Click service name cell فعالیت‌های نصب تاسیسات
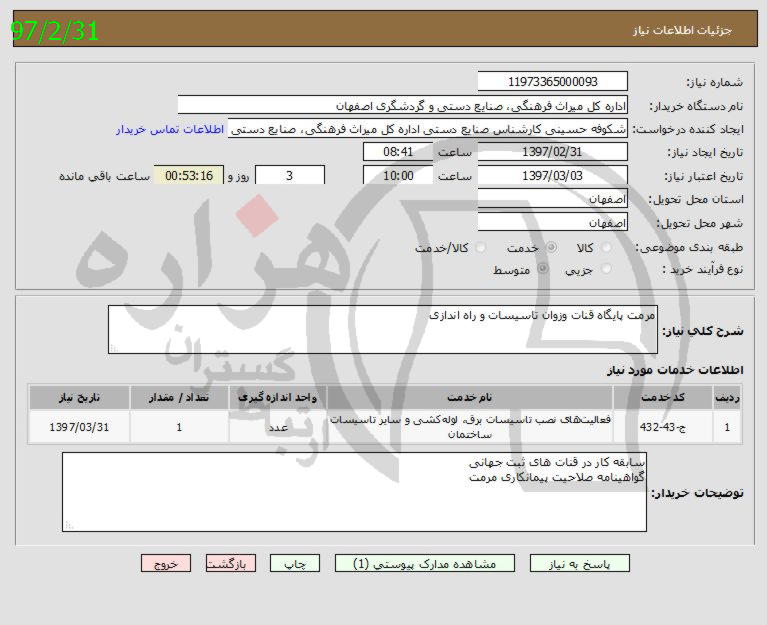767x625 pixels. pos(470,427)
